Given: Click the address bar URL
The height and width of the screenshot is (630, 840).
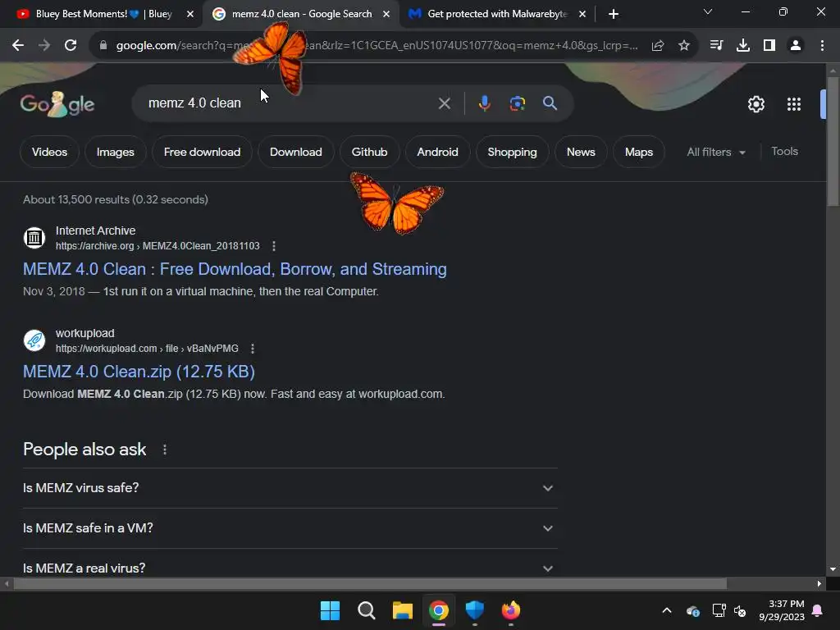Looking at the screenshot, I should tap(377, 46).
